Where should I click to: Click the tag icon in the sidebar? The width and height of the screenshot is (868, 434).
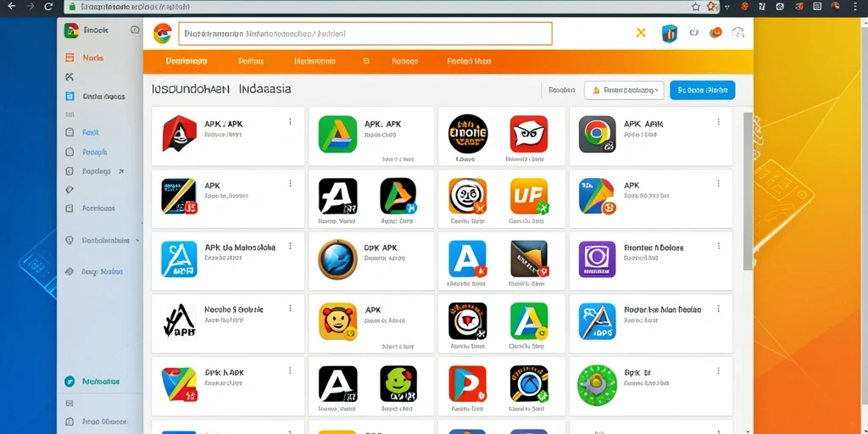pos(70,190)
